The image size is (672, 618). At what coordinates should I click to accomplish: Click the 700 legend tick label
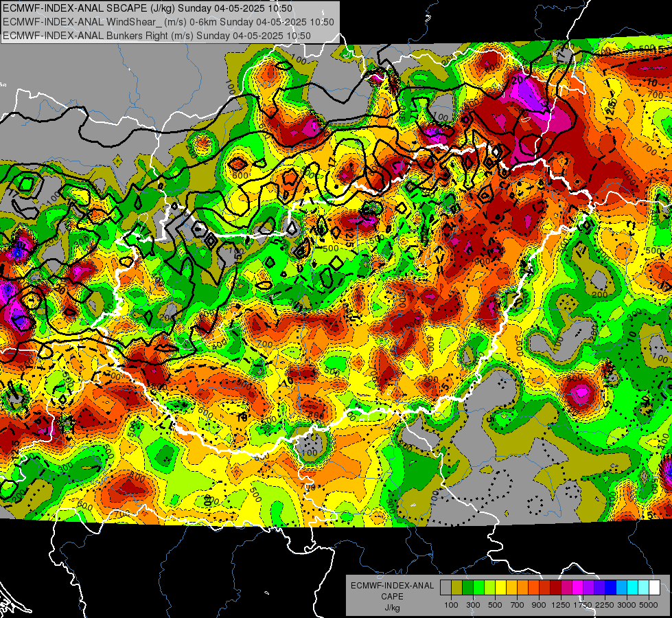pyautogui.click(x=518, y=605)
